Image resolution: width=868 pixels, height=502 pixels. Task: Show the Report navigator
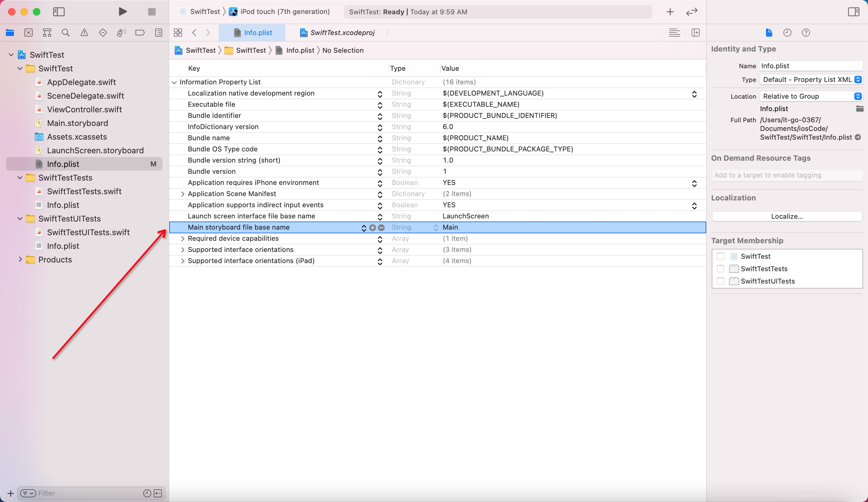pyautogui.click(x=158, y=33)
